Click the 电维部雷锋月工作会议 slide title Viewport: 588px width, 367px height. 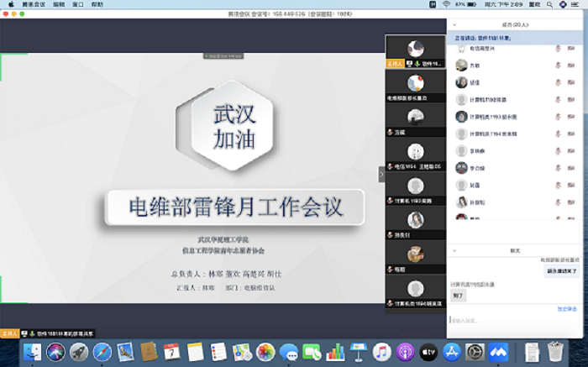point(236,207)
